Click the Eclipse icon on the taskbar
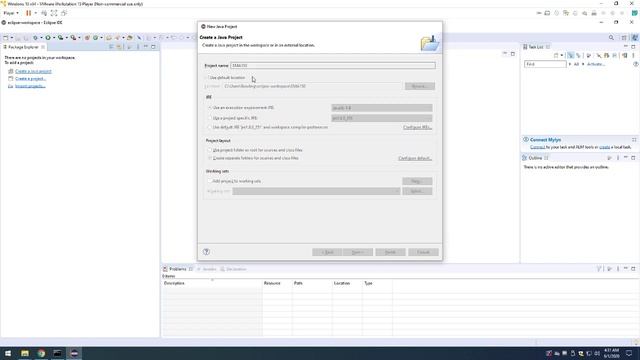The height and width of the screenshot is (360, 640). click(74, 353)
